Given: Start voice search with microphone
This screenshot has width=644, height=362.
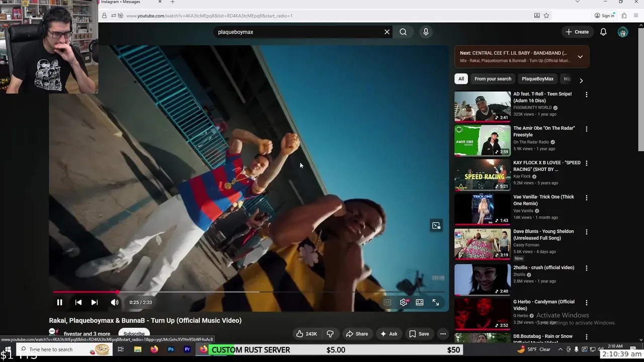Looking at the screenshot, I should (x=426, y=32).
